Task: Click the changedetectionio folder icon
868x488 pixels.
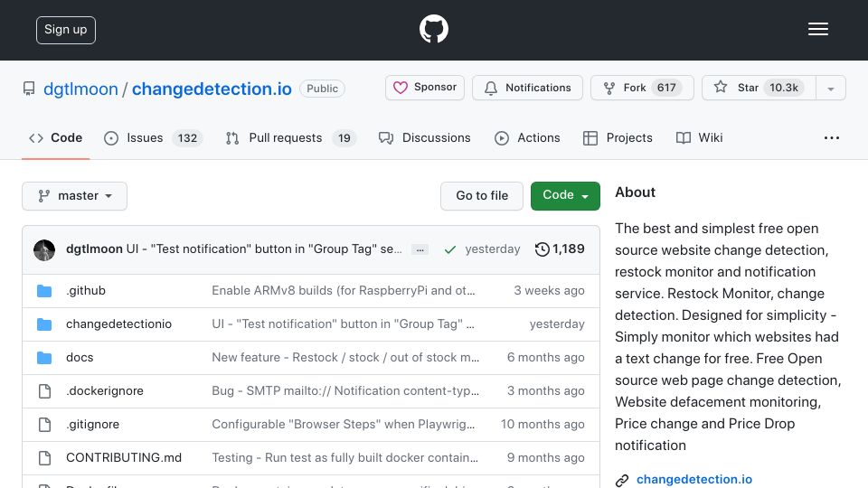Action: (x=44, y=324)
